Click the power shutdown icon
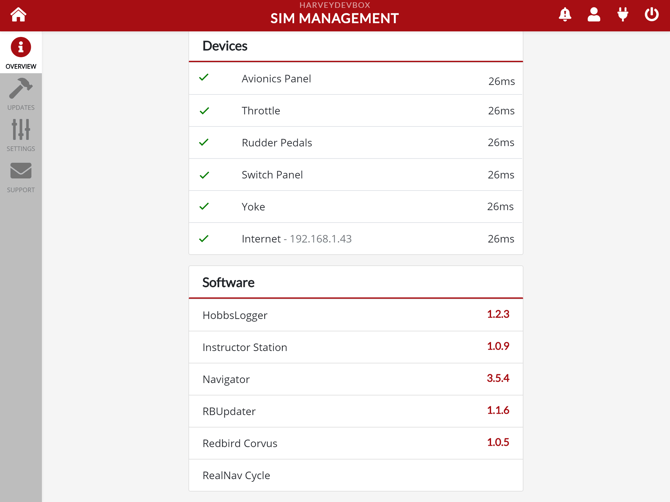The height and width of the screenshot is (502, 670). [x=651, y=15]
